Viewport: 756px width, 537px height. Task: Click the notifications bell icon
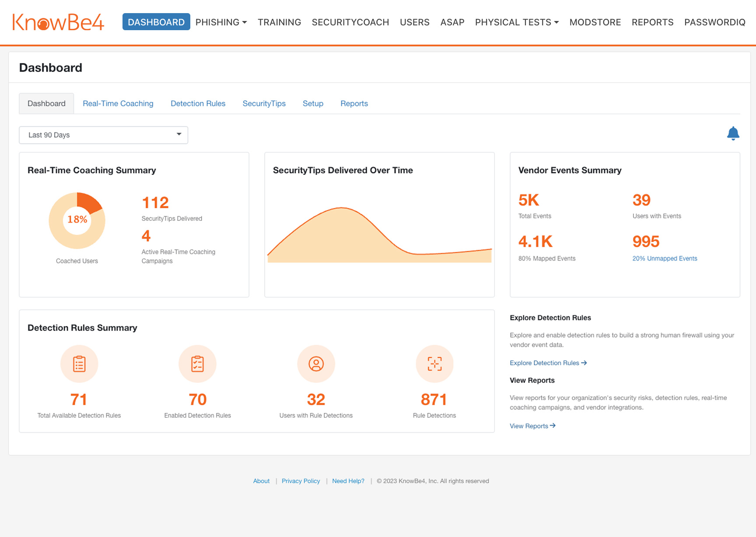click(x=733, y=134)
